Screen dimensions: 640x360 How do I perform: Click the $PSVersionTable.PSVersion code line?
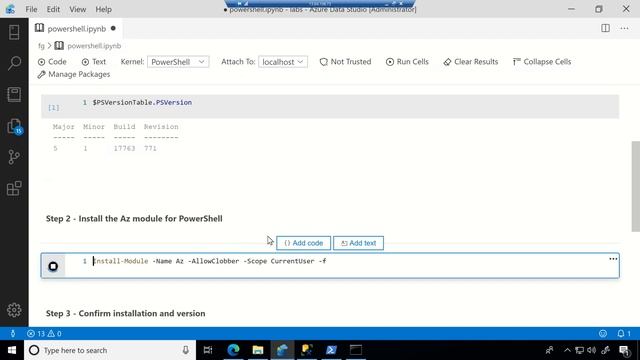coord(142,102)
